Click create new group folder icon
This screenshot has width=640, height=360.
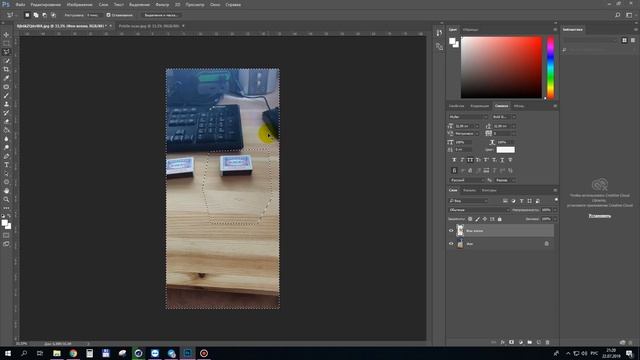[529, 342]
